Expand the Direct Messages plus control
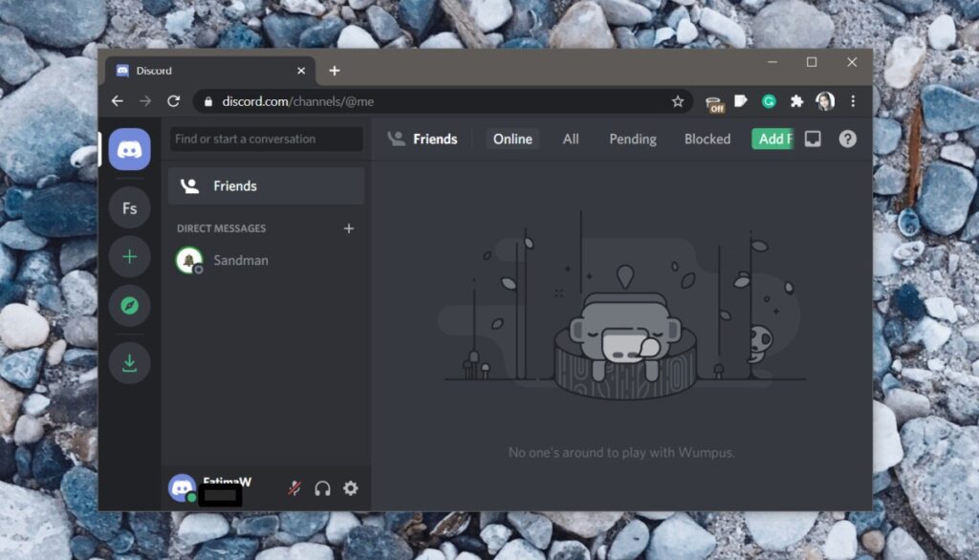The image size is (979, 560). tap(349, 228)
